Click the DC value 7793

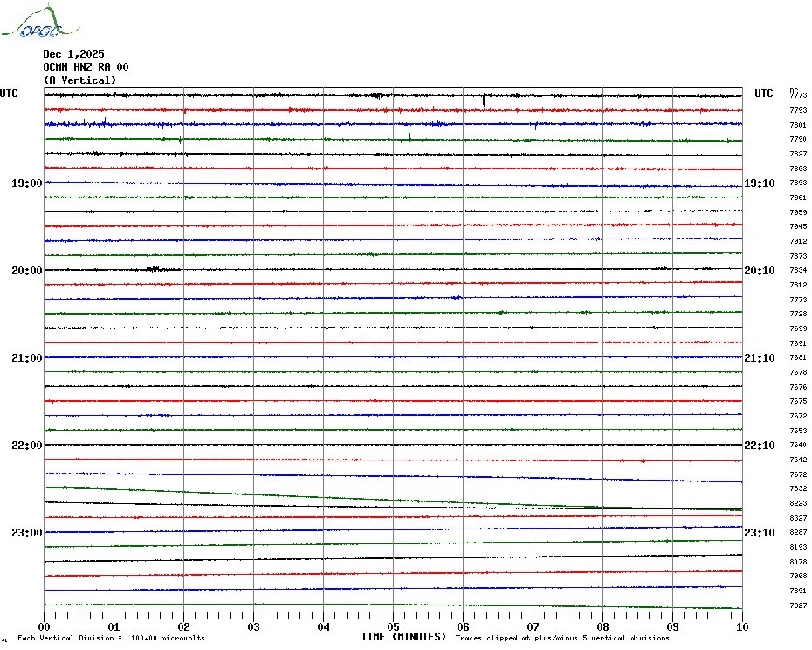point(798,110)
